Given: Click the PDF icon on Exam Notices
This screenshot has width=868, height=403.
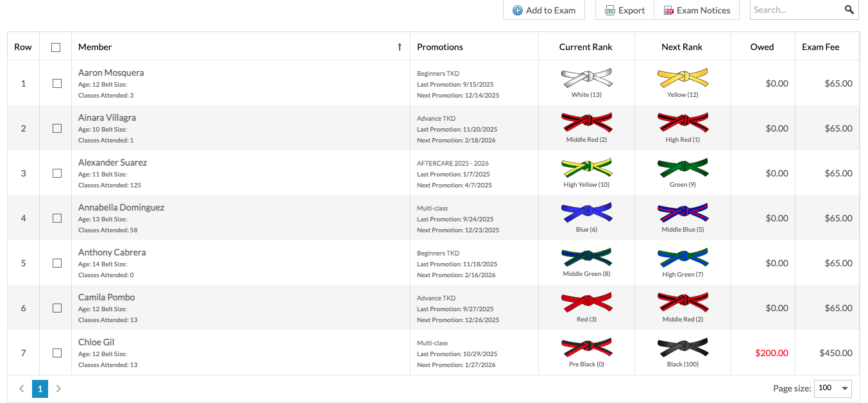Looking at the screenshot, I should click(668, 10).
